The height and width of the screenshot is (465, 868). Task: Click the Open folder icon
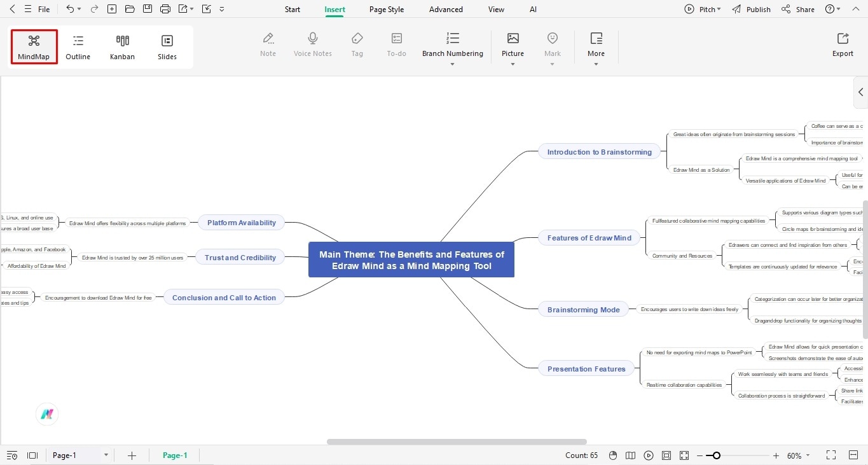130,9
